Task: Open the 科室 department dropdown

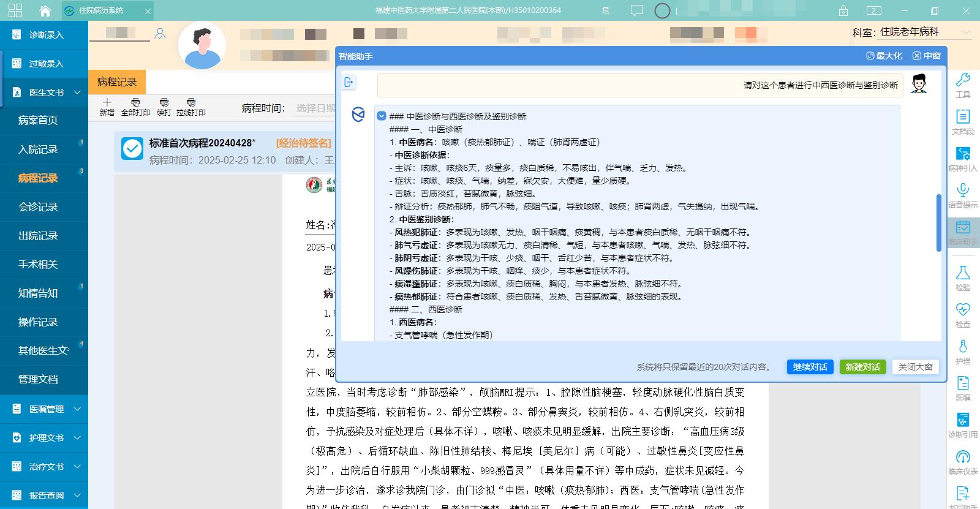Action: pyautogui.click(x=965, y=32)
